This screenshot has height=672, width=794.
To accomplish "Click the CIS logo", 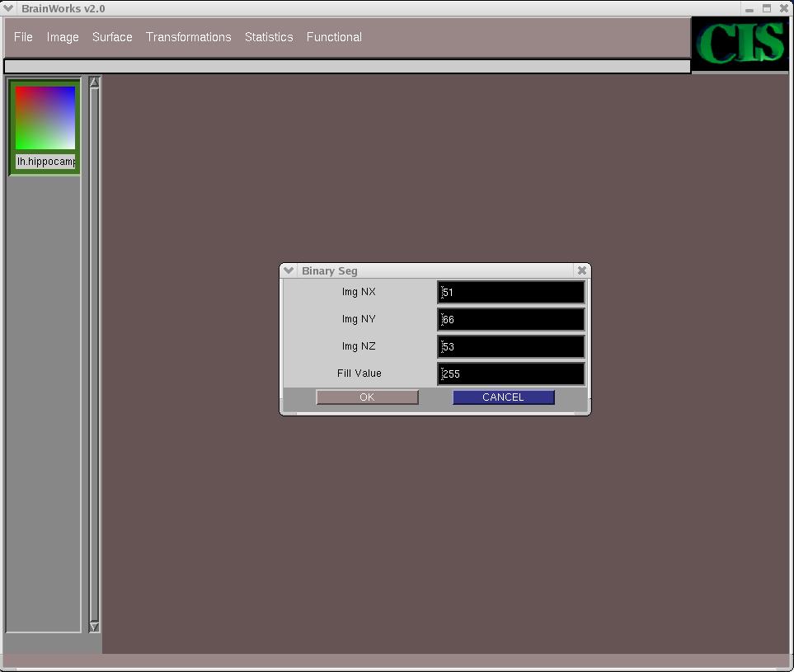I will point(740,44).
